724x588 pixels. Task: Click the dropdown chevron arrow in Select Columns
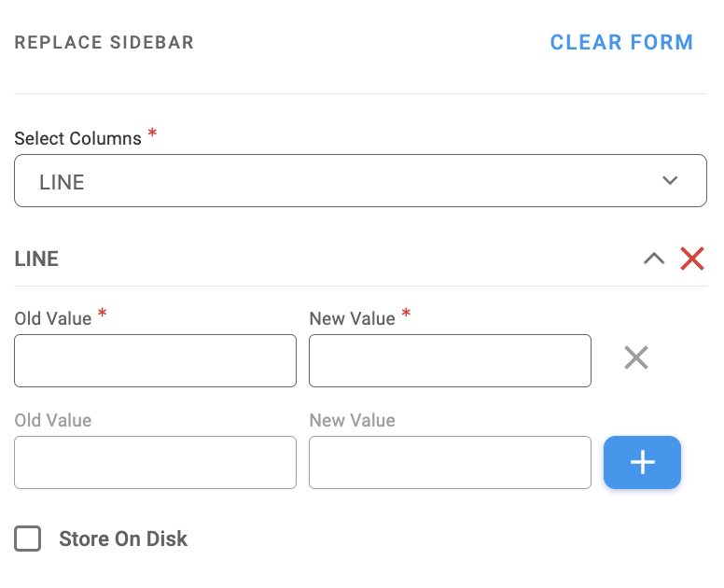click(670, 181)
